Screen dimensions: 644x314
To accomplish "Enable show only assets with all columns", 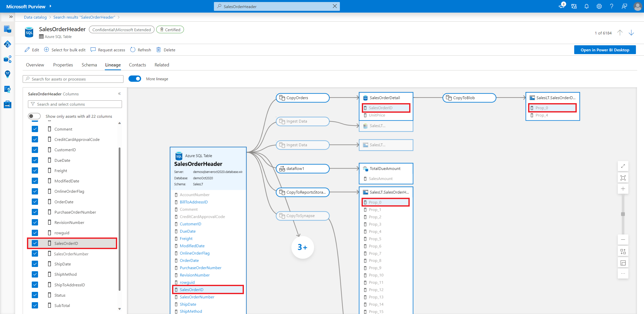I will 34,116.
